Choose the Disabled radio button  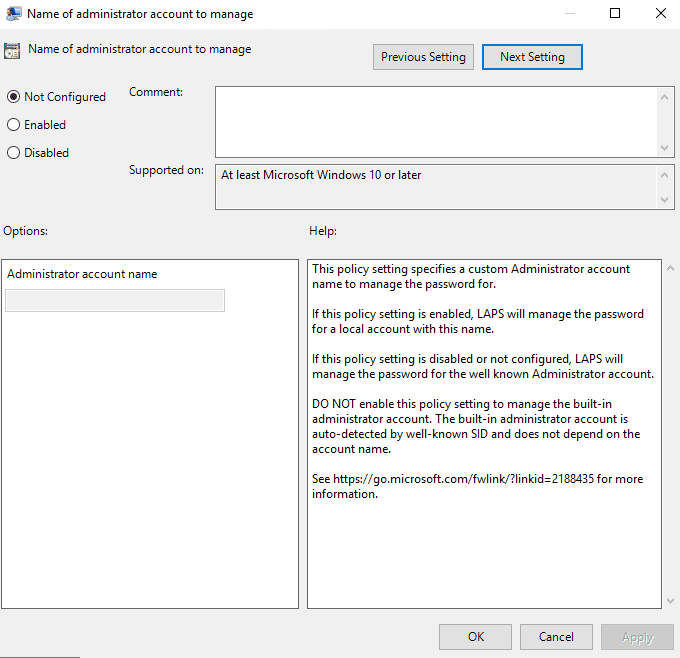tap(13, 153)
